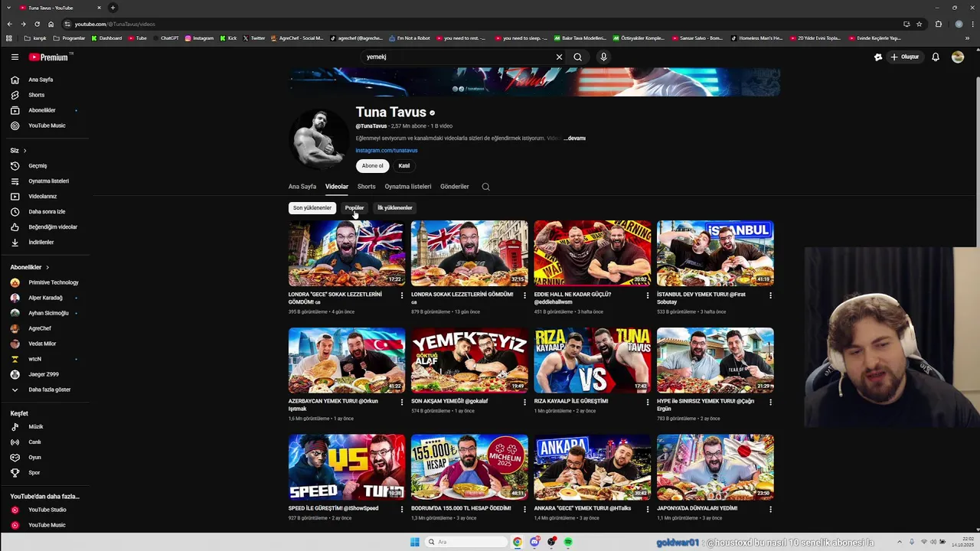Click the Windows taskbar search box

[x=468, y=542]
